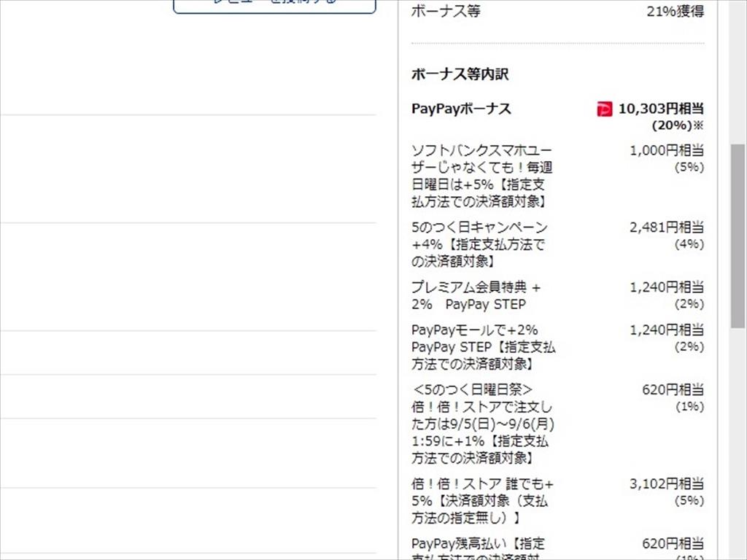
Task: Click the <5のつく日曜日祭> campaign entry
Action: tap(483, 424)
